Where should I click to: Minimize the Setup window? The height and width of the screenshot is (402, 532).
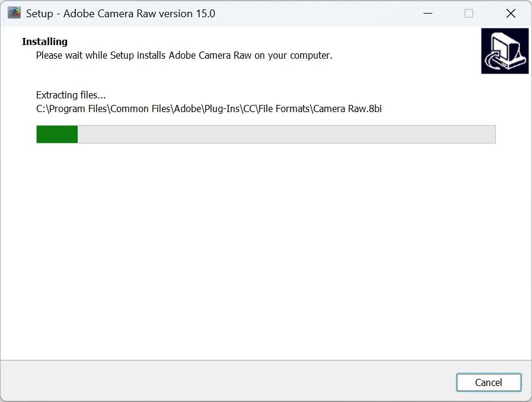(x=428, y=14)
